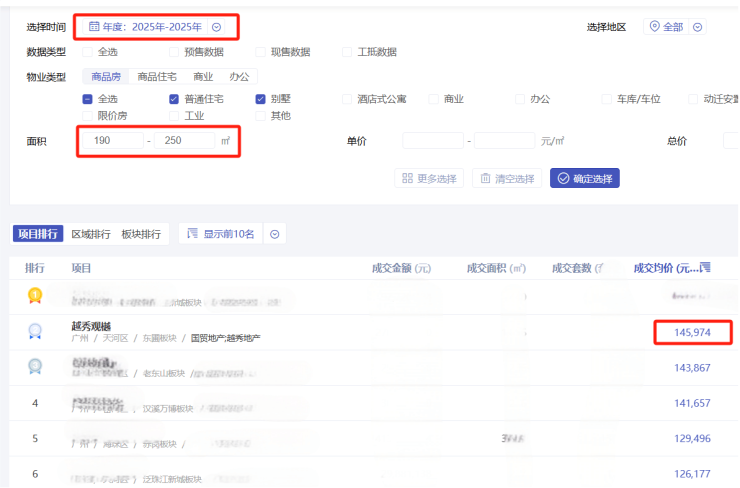Image resolution: width=740 pixels, height=488 pixels.
Task: Click the third-place medal rank icon
Action: (35, 367)
